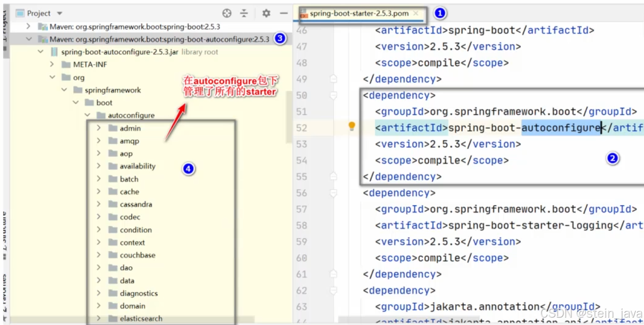Collapse spring-boot-autoconfigure-2.5.3.jar library root
Image resolution: width=644 pixels, height=325 pixels.
40,52
